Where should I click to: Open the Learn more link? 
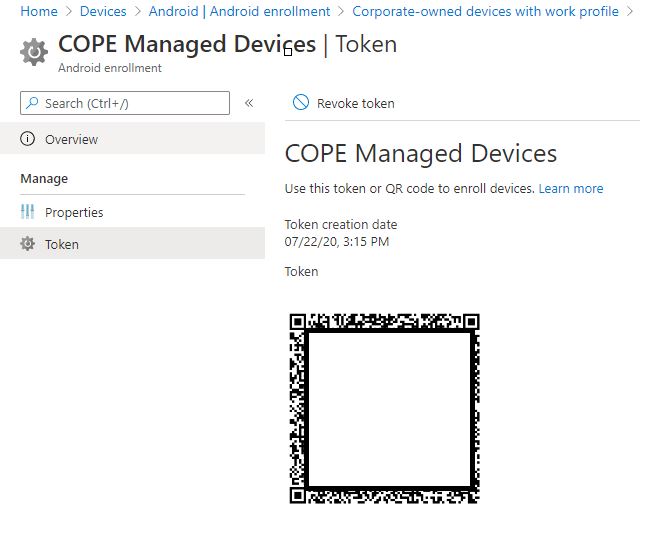coord(571,188)
